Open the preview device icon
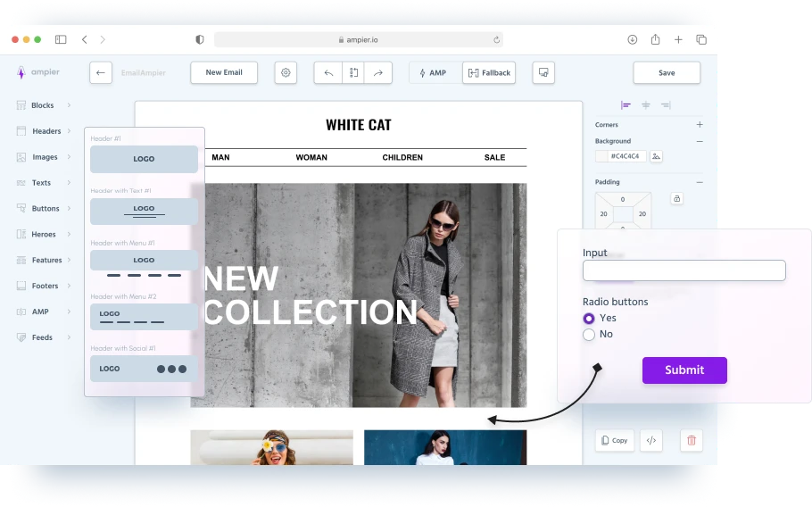This screenshot has height=507, width=812. click(543, 72)
